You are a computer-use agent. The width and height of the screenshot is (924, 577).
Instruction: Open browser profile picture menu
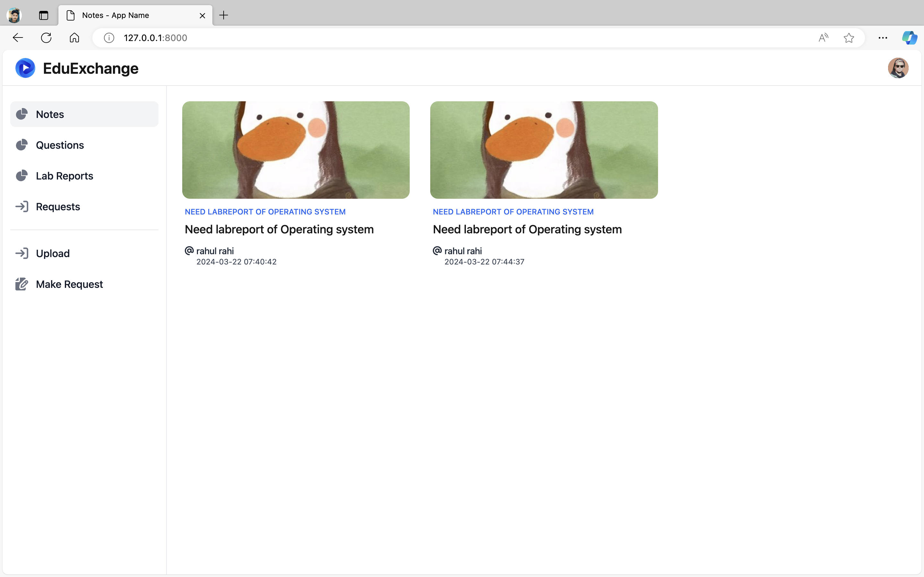(x=14, y=15)
